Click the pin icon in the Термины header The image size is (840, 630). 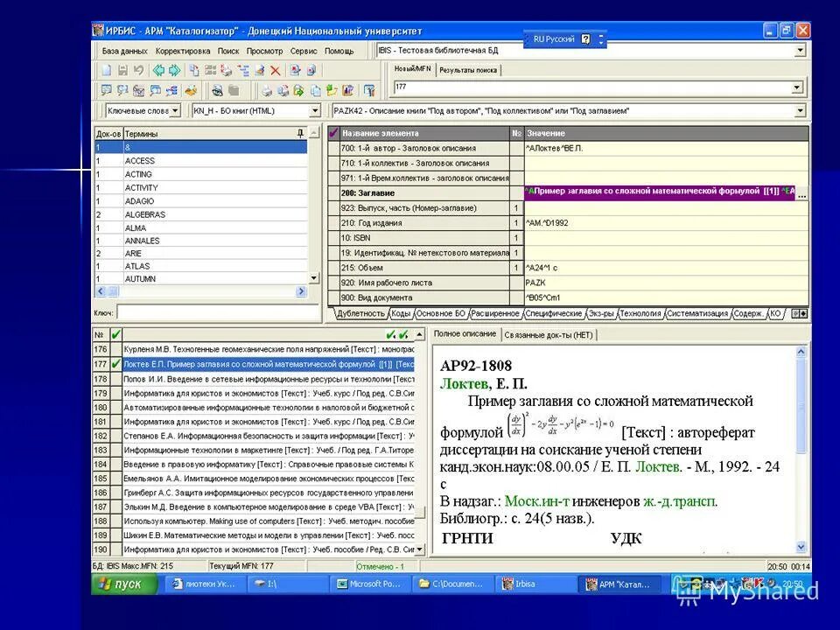[x=300, y=133]
